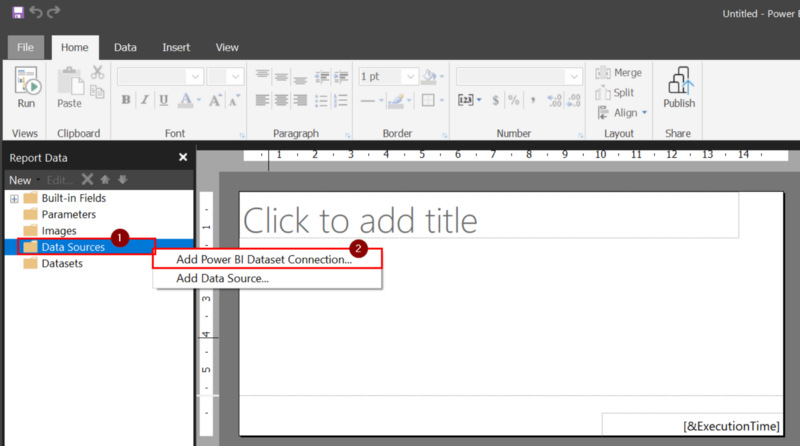Expand the Built-in Fields tree node
800x446 pixels.
point(14,198)
